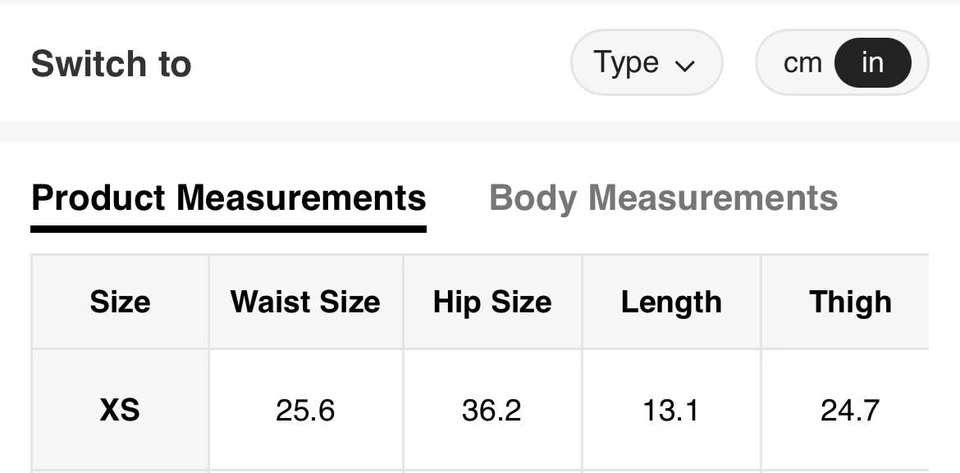
Task: Open the Type dropdown
Action: [x=645, y=63]
